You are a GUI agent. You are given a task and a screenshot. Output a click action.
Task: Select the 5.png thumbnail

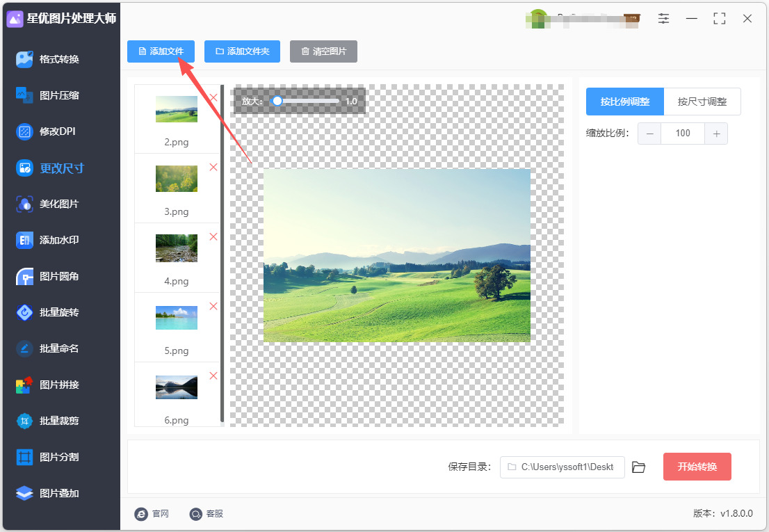tap(177, 318)
